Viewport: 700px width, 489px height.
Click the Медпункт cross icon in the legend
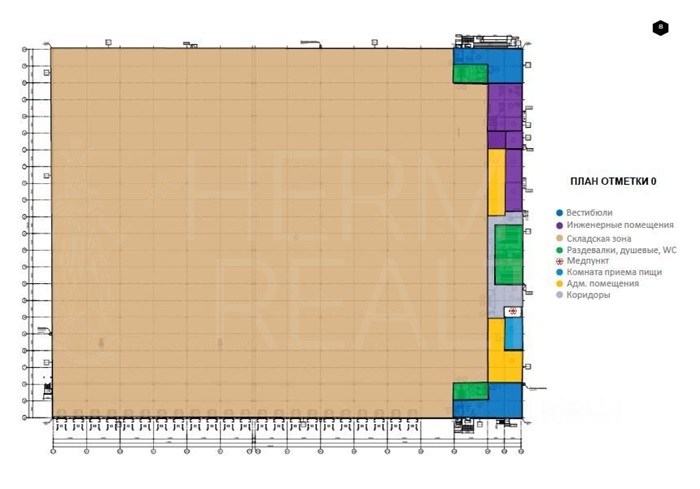tap(560, 260)
